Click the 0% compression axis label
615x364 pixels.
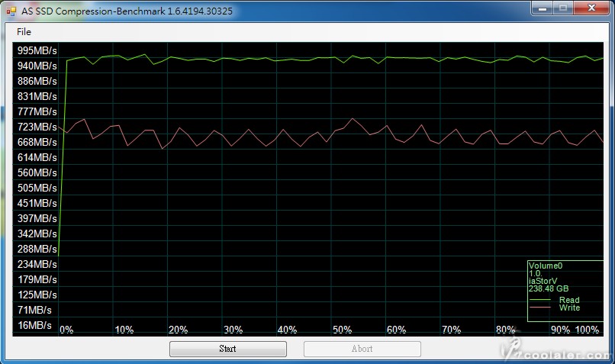click(66, 330)
